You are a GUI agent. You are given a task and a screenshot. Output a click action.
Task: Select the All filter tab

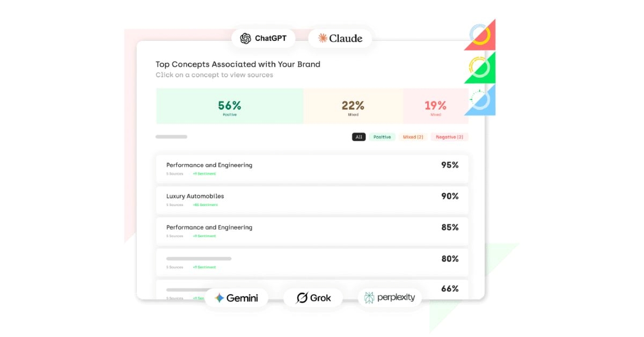[x=359, y=137]
